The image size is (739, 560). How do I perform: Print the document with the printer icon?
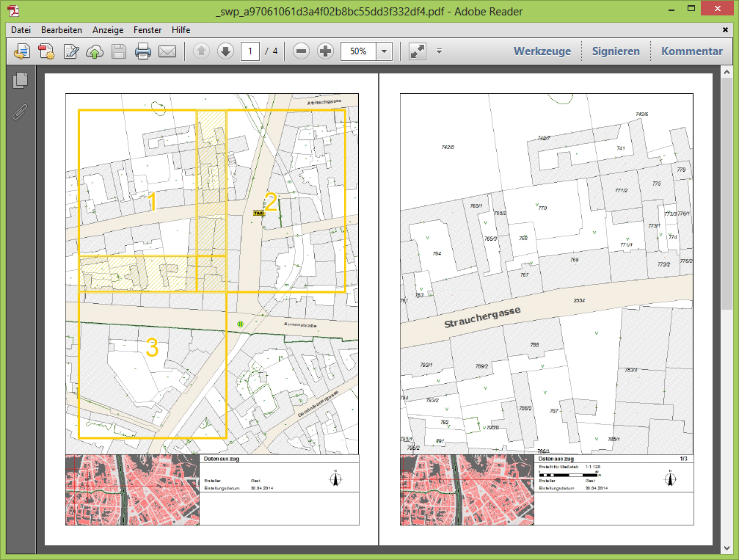pyautogui.click(x=143, y=51)
